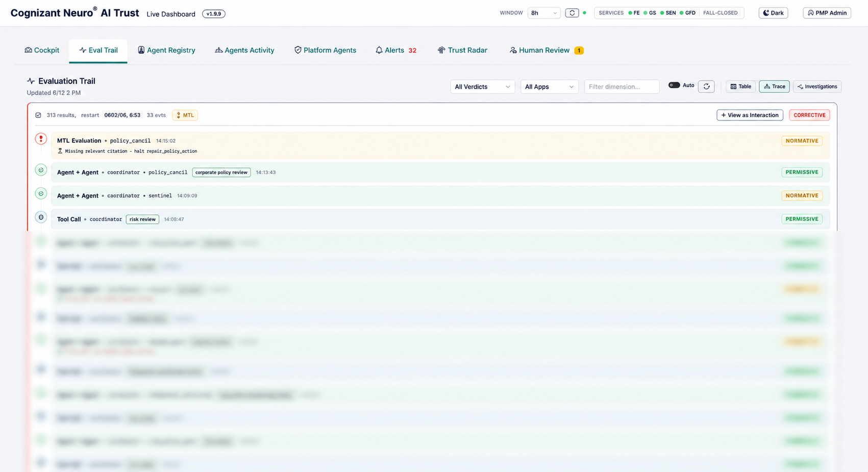Viewport: 868px width, 472px height.
Task: Click the red alert icon on MTL Evaluation row
Action: pos(41,139)
